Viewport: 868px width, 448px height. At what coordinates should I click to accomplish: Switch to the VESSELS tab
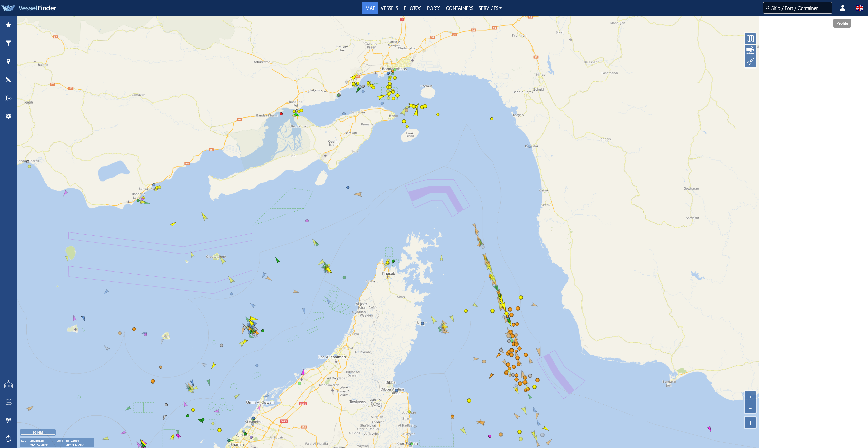(x=389, y=8)
